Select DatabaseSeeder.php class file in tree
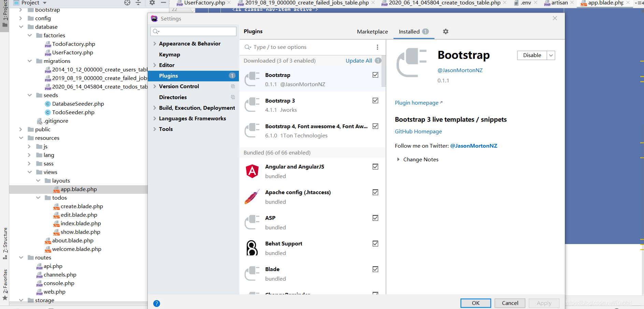644x309 pixels. click(x=78, y=104)
